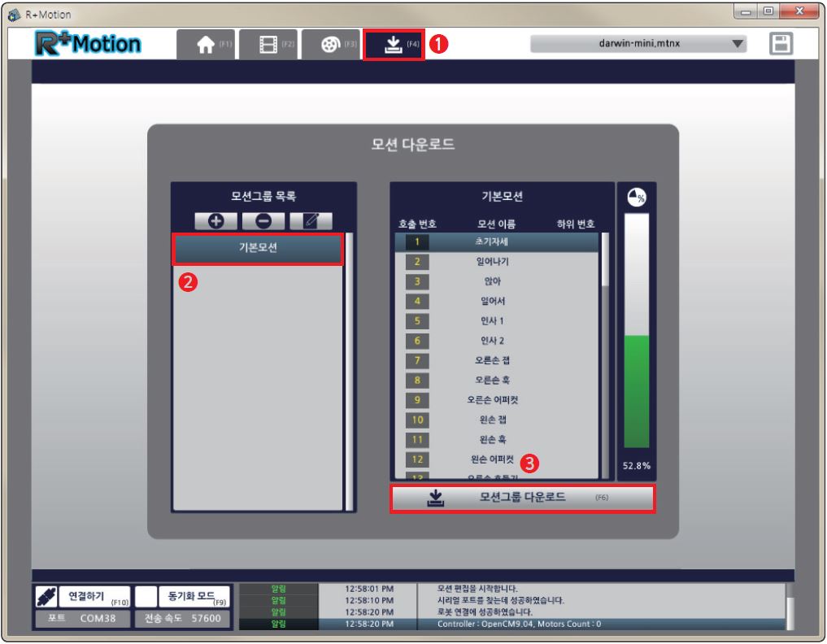
Task: Select 기본모션 in the motion group list
Action: click(257, 249)
